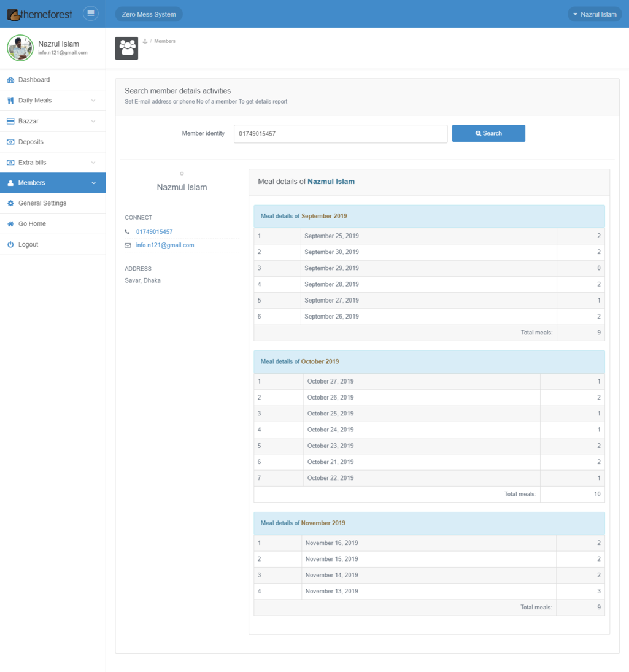The width and height of the screenshot is (629, 672).
Task: Open the info.n121@gmail.com email link
Action: click(x=165, y=245)
